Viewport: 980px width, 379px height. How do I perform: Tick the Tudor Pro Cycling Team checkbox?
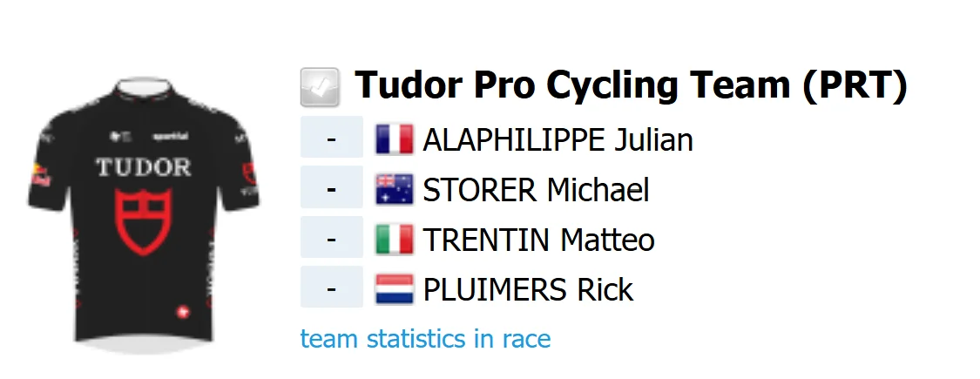[320, 87]
